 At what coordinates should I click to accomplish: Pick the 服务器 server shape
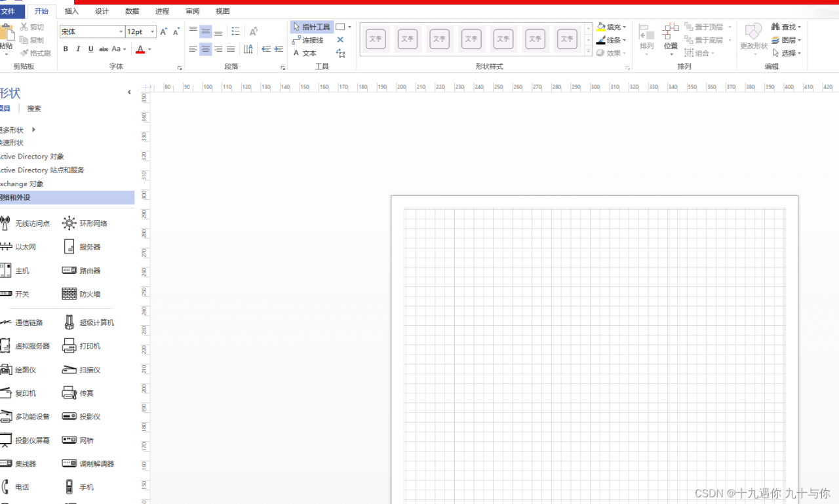click(82, 247)
